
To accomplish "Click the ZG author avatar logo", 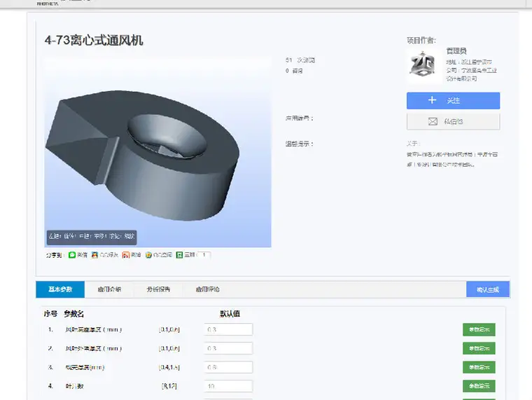I will click(421, 64).
